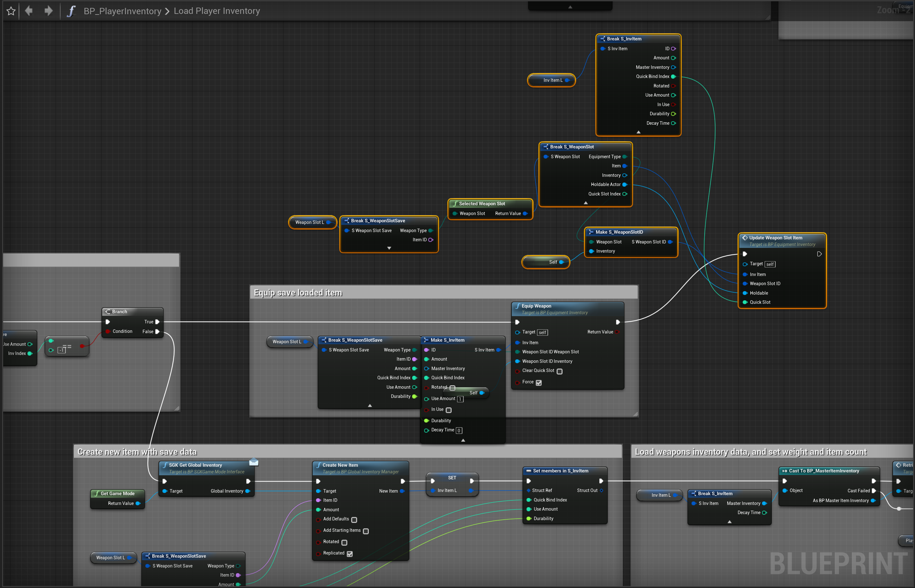The image size is (915, 588).
Task: Click the message envelope icon on SGK Get Global Inventory
Action: point(254,462)
